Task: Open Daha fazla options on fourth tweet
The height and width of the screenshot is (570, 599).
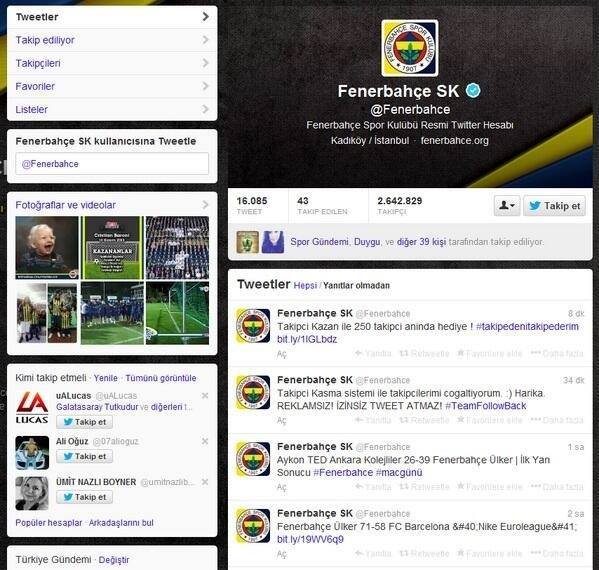Action: coord(557,553)
